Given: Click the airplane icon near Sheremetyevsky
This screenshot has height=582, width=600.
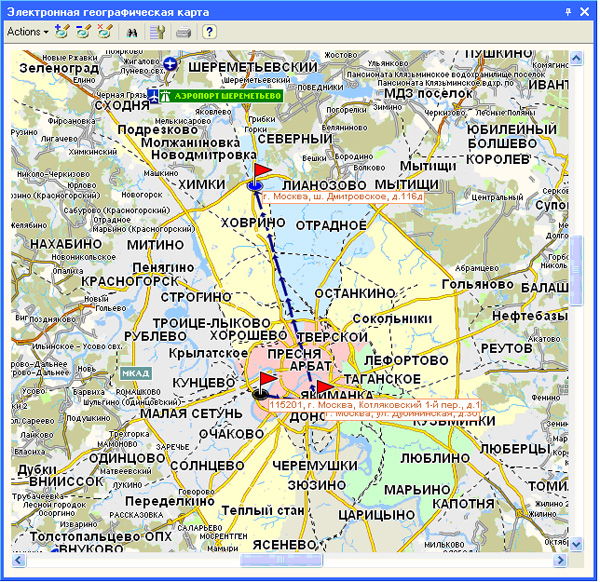Looking at the screenshot, I should (171, 65).
